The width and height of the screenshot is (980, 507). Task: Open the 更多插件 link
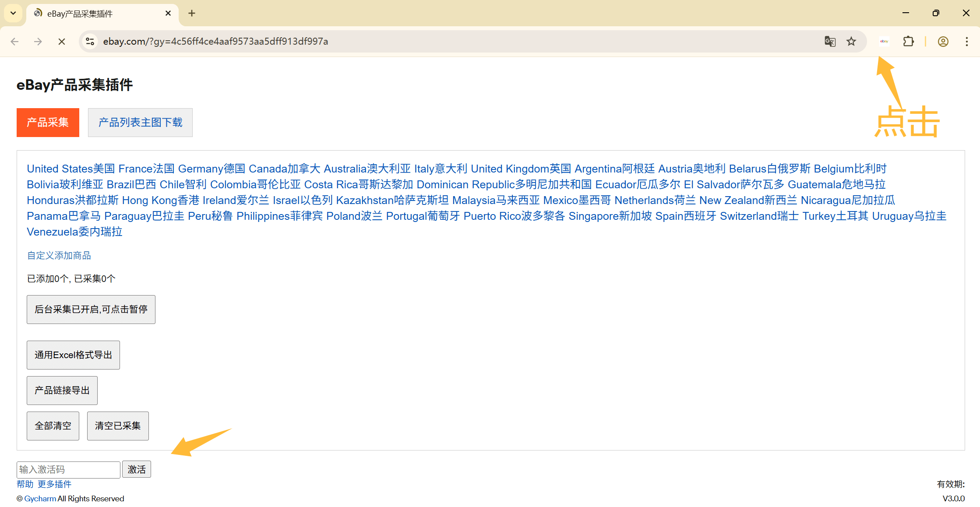pos(54,484)
